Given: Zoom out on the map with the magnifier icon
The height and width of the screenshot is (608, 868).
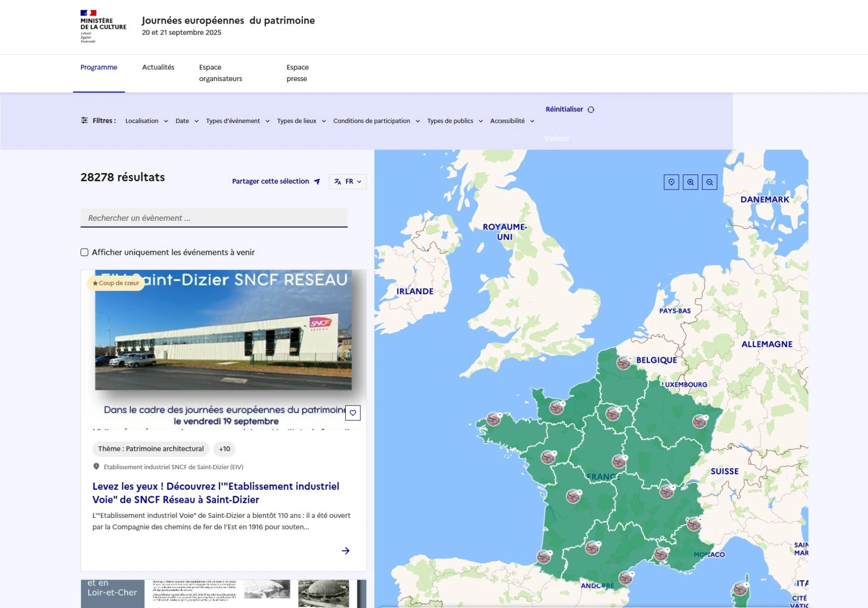Looking at the screenshot, I should click(x=709, y=182).
